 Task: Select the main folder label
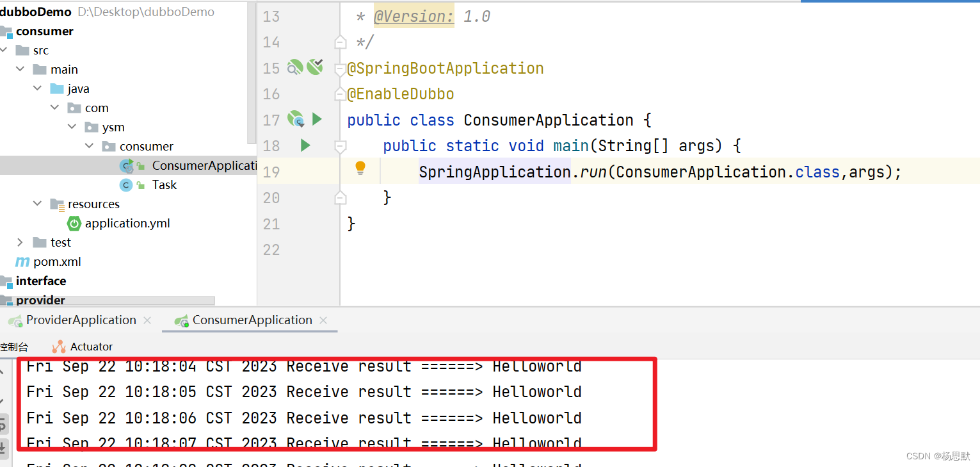64,70
